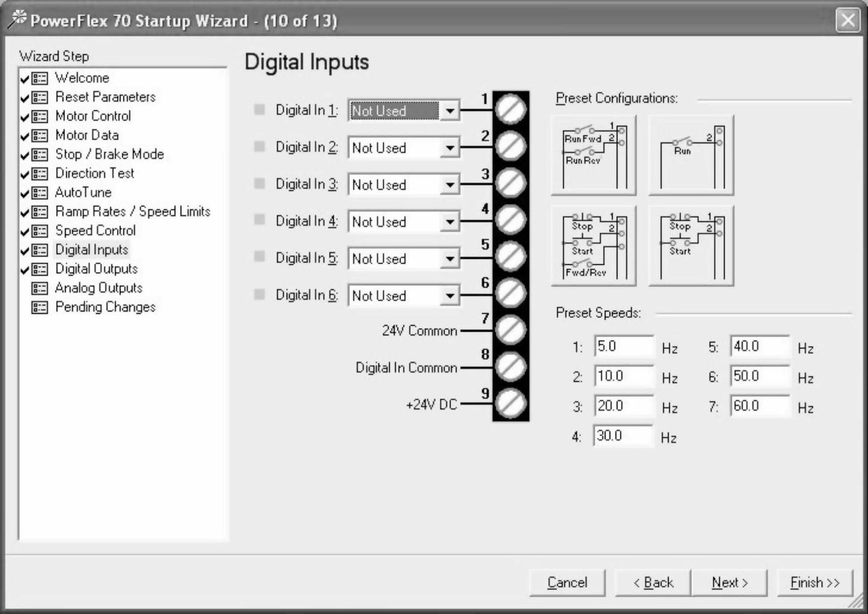This screenshot has height=614, width=868.
Task: Select the Digital Outputs step
Action: coord(96,268)
